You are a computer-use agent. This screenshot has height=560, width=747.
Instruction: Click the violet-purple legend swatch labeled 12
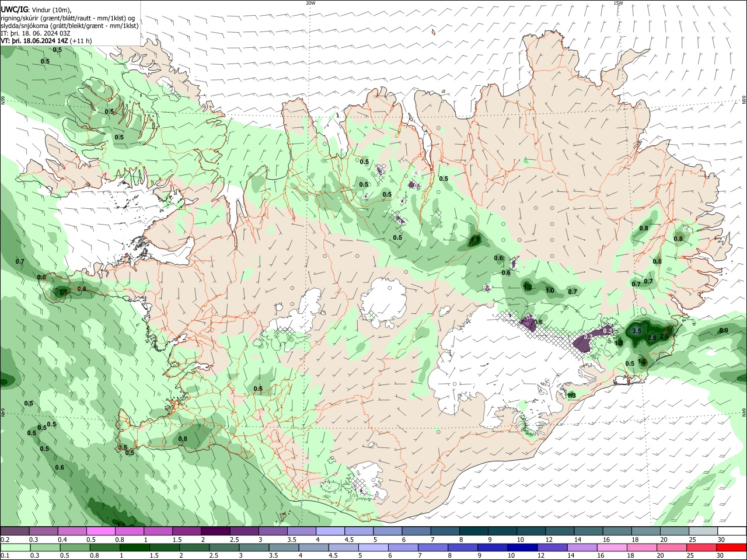coord(552,548)
